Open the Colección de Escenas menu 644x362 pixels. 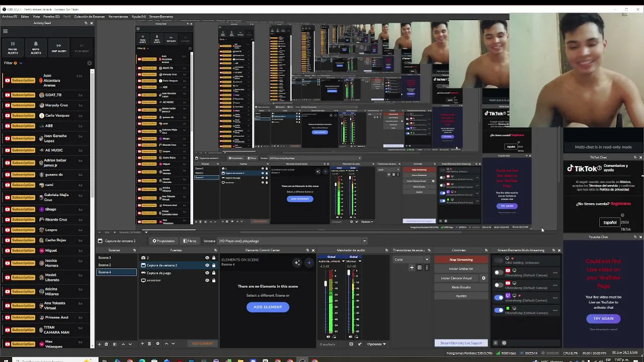(89, 17)
